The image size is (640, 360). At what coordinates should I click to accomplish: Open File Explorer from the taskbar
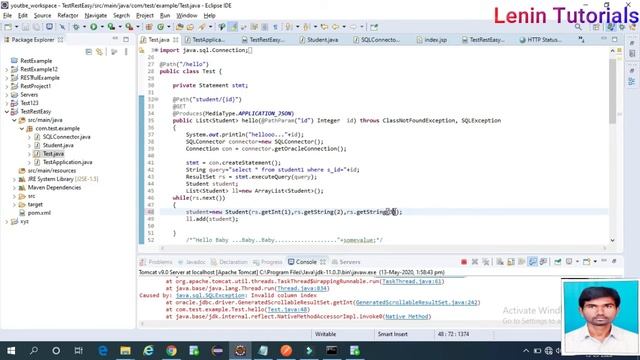click(125, 351)
